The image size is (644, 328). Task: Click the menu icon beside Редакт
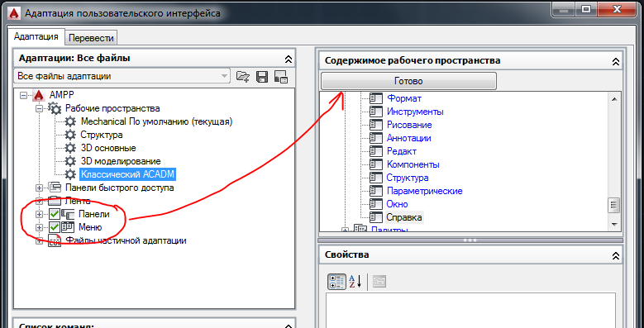pos(376,151)
